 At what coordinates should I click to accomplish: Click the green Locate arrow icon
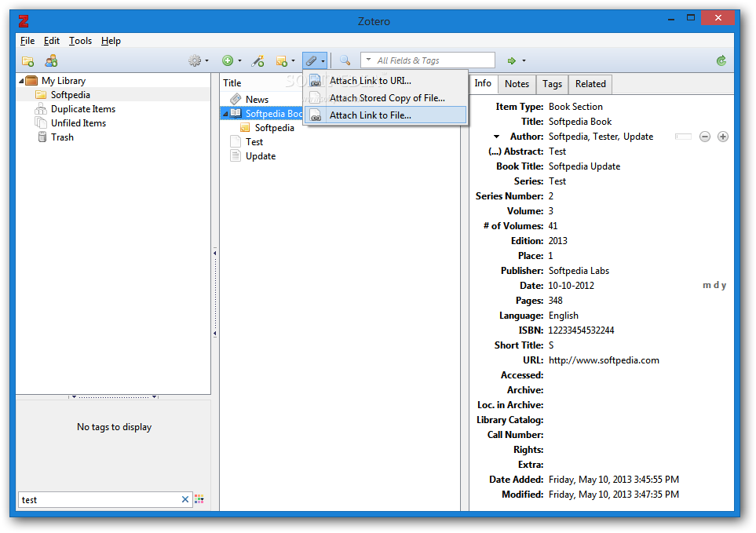coord(512,60)
